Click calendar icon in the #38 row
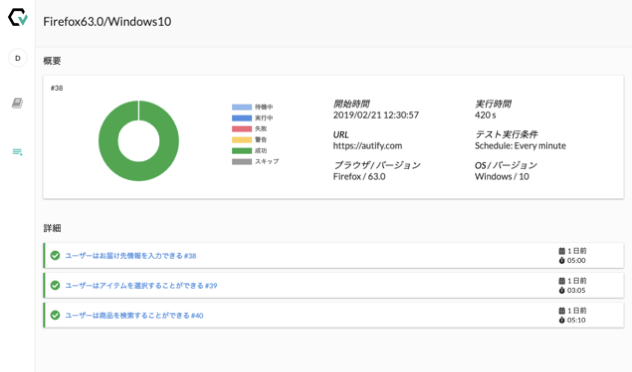This screenshot has width=632, height=372. click(x=561, y=251)
